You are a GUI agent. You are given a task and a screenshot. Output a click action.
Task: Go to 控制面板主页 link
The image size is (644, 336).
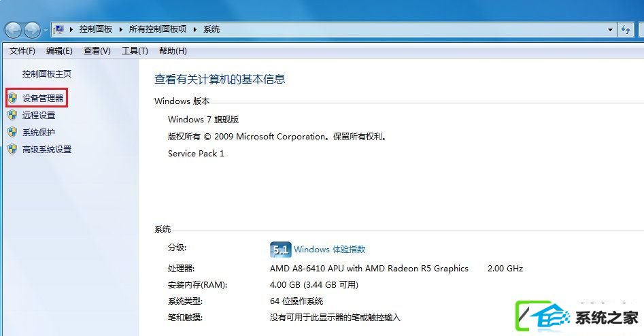click(x=47, y=74)
